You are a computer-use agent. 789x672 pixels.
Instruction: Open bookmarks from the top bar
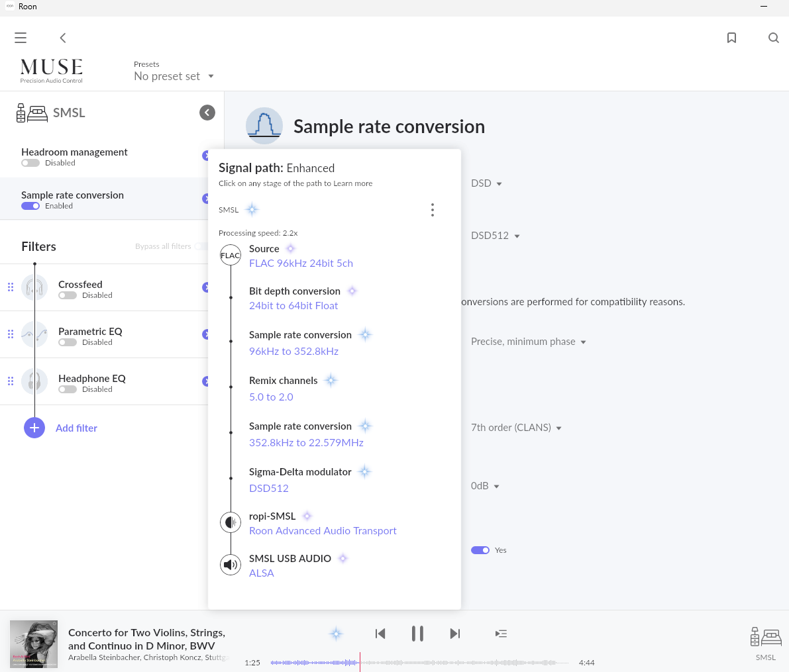coord(731,38)
